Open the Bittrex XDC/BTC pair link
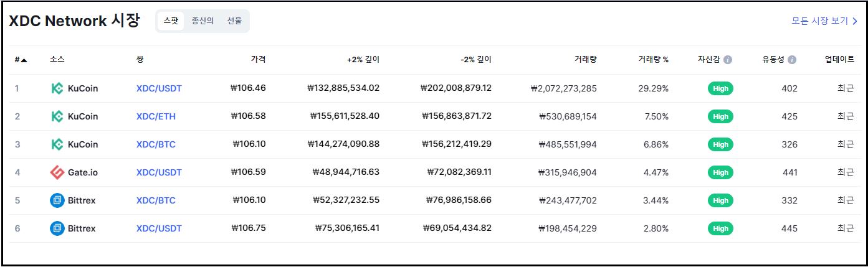868x267 pixels. click(156, 200)
